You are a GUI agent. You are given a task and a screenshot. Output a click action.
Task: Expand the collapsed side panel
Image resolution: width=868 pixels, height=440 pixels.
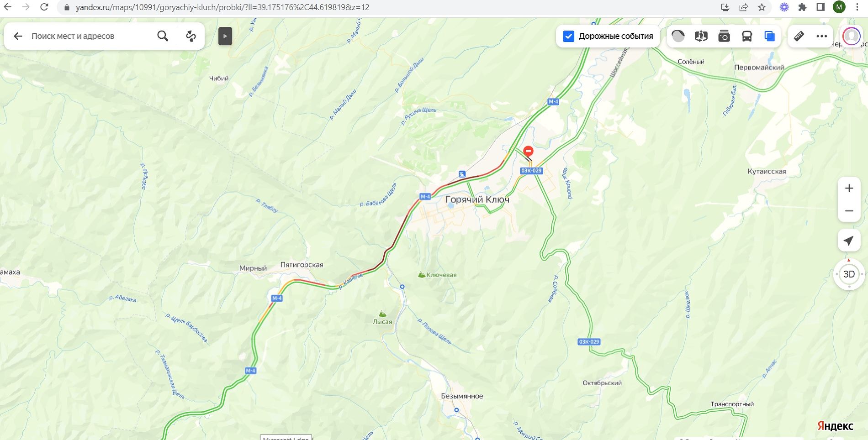point(225,36)
